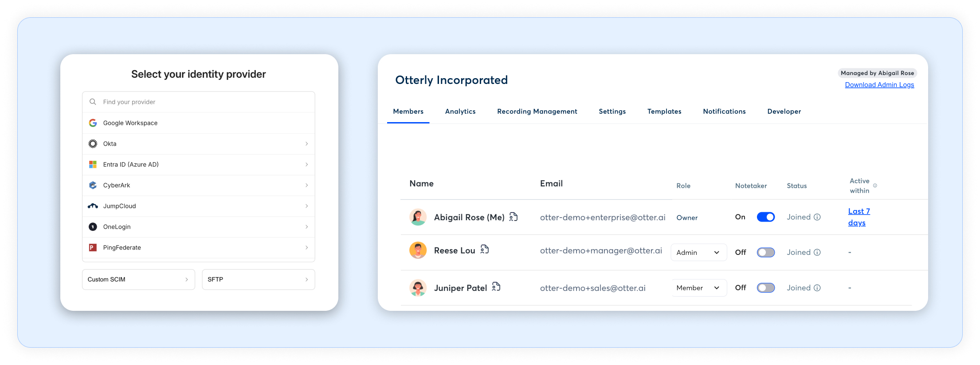Click the JumpCloud logo icon
980x365 pixels.
point(93,206)
